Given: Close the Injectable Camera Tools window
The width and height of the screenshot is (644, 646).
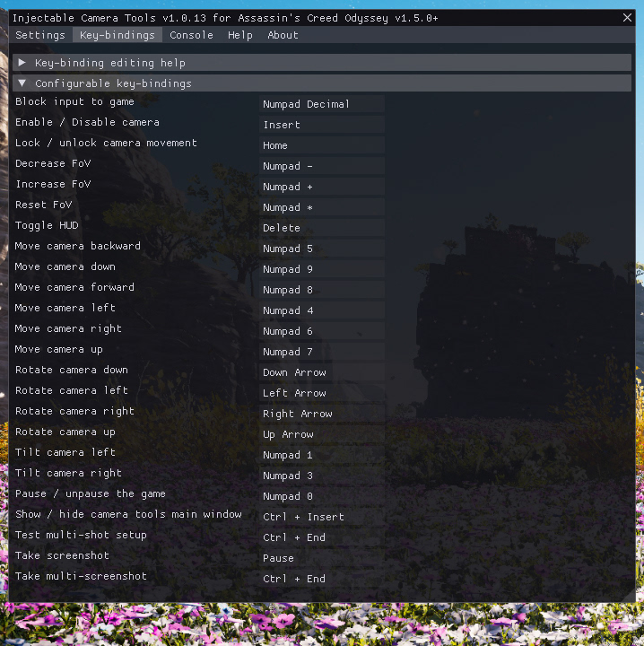Looking at the screenshot, I should pyautogui.click(x=627, y=18).
